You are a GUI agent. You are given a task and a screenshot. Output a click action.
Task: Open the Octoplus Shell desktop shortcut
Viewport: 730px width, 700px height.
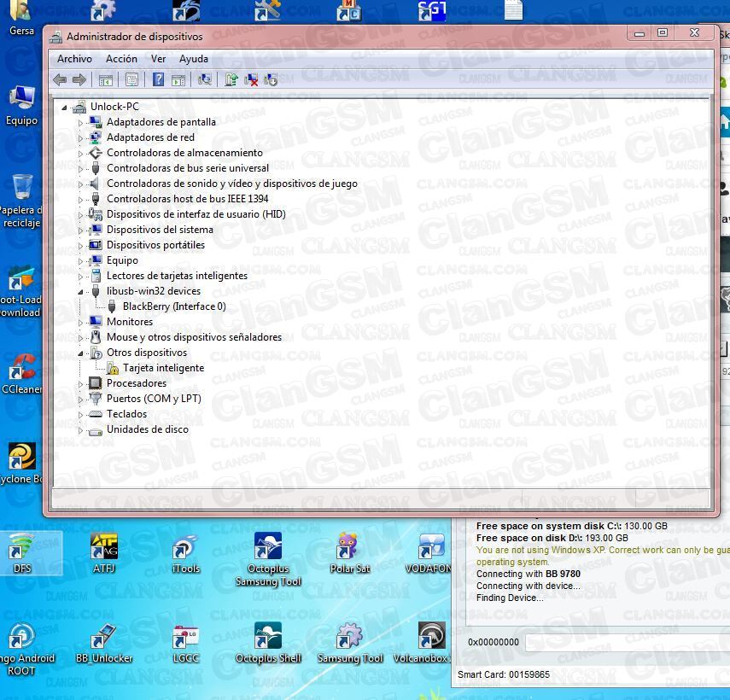pyautogui.click(x=268, y=643)
